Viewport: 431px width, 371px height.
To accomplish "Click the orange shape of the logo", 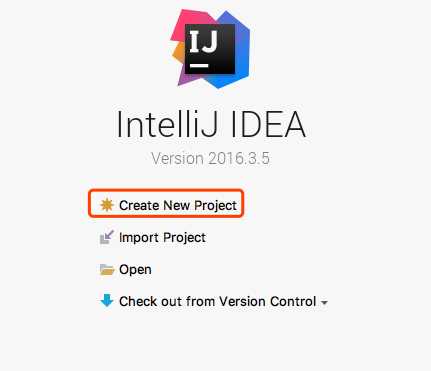I will coord(179,53).
